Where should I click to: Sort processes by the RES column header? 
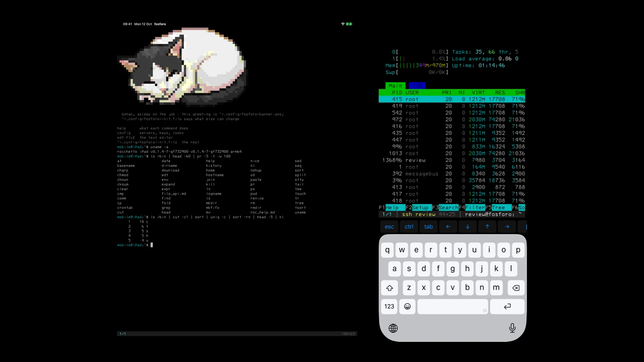click(x=500, y=93)
